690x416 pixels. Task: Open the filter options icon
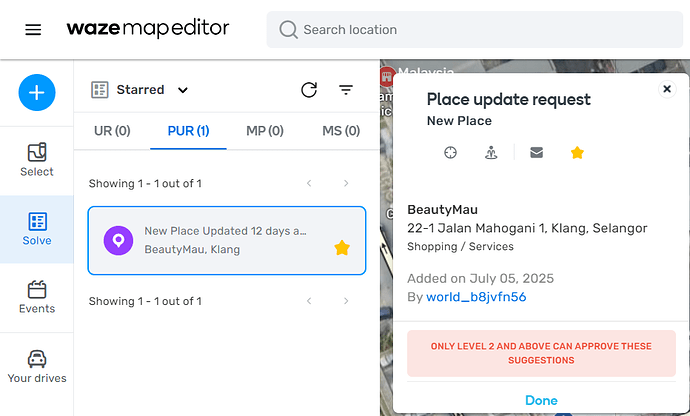(x=346, y=90)
